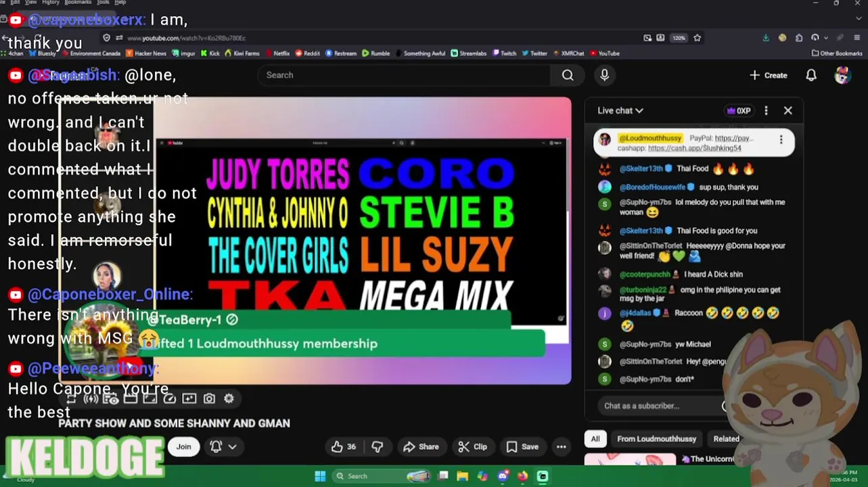This screenshot has height=487, width=868.
Task: Open the overlay settings gear
Action: (229, 399)
